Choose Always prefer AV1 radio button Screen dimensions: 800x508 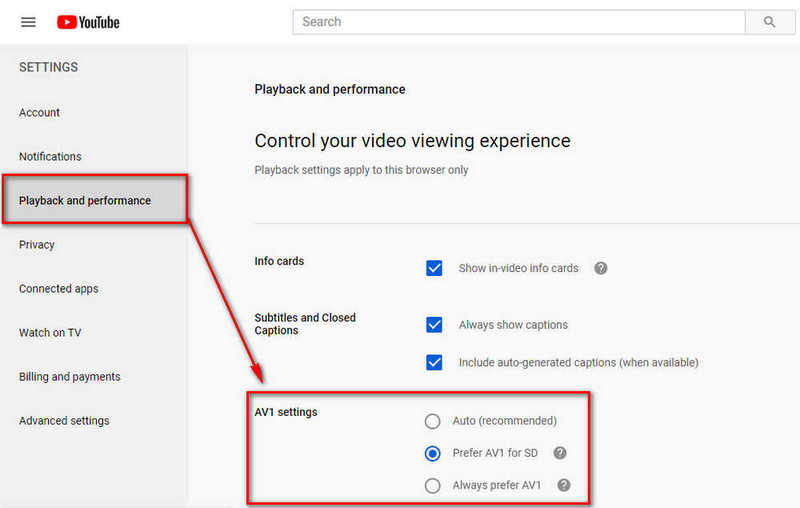[x=433, y=485]
